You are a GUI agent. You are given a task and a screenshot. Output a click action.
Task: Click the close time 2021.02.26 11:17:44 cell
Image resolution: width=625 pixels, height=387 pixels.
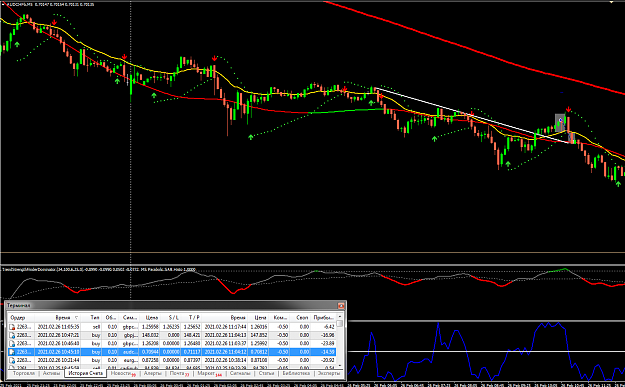[x=225, y=327]
